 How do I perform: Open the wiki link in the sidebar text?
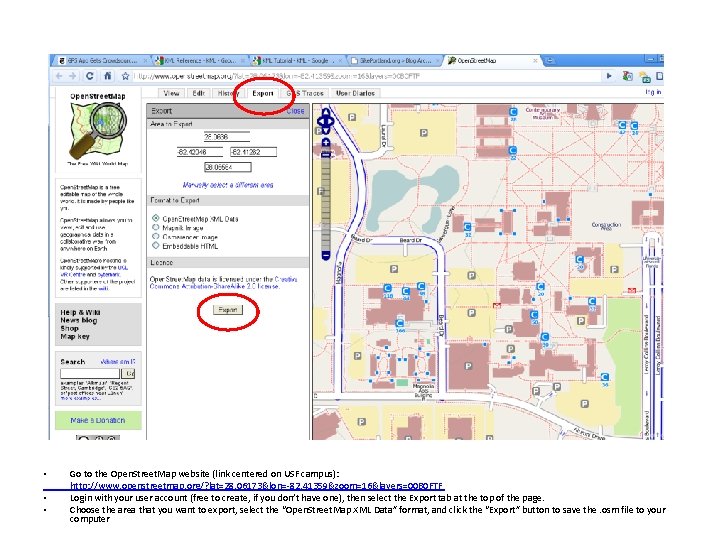point(103,288)
